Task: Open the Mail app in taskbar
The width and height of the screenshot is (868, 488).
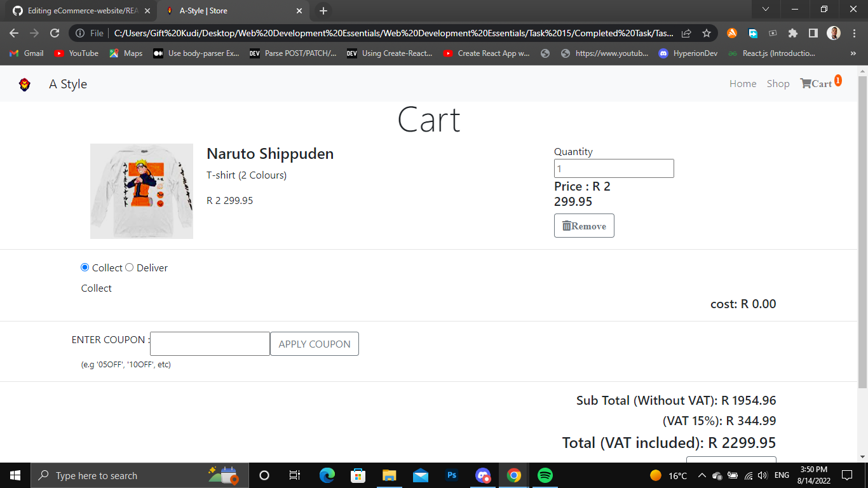Action: coord(421,475)
